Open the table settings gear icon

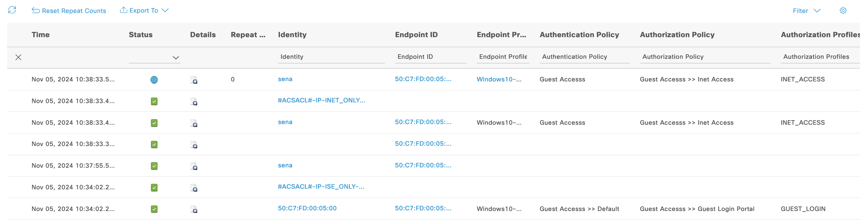[x=843, y=11]
